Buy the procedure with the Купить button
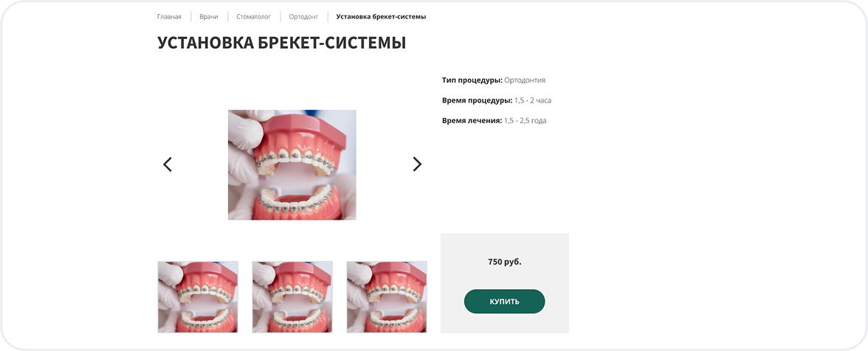 [x=504, y=302]
